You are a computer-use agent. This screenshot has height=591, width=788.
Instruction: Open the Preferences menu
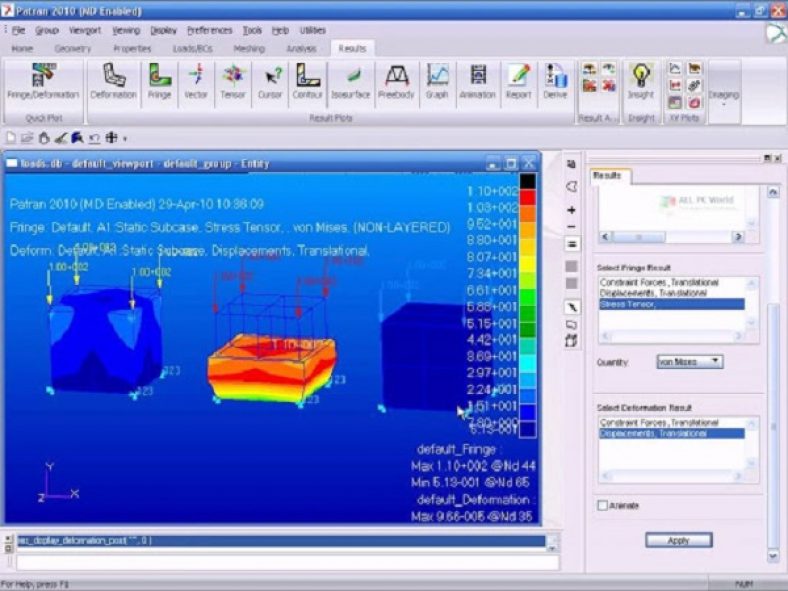click(210, 30)
